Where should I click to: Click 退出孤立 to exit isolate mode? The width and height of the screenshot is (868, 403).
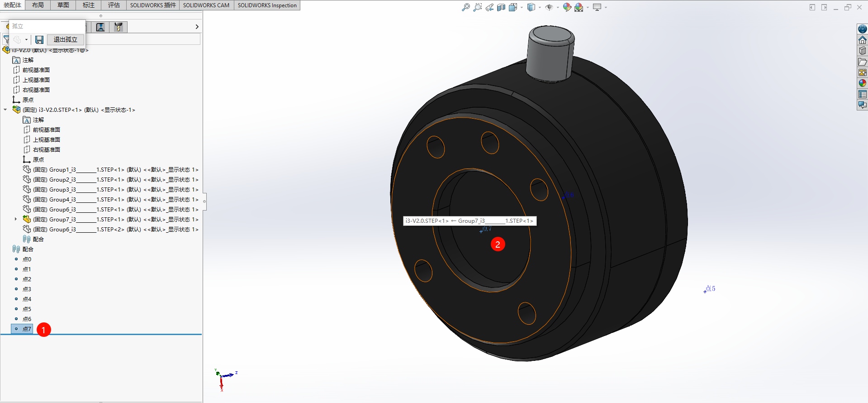pyautogui.click(x=66, y=40)
